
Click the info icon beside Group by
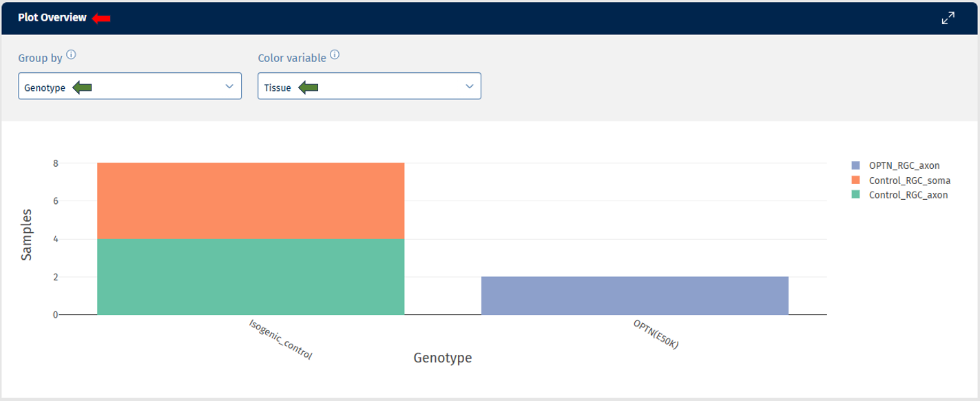(71, 56)
